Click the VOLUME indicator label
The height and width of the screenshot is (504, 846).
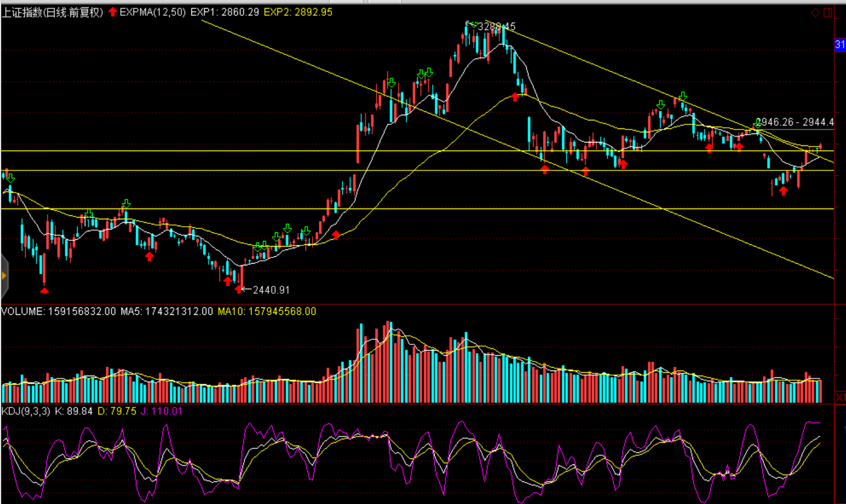(22, 311)
